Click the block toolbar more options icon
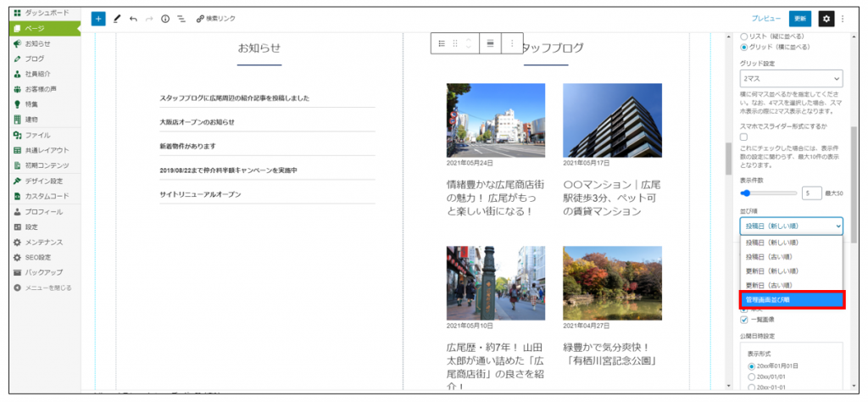Image resolution: width=868 pixels, height=402 pixels. (x=512, y=43)
